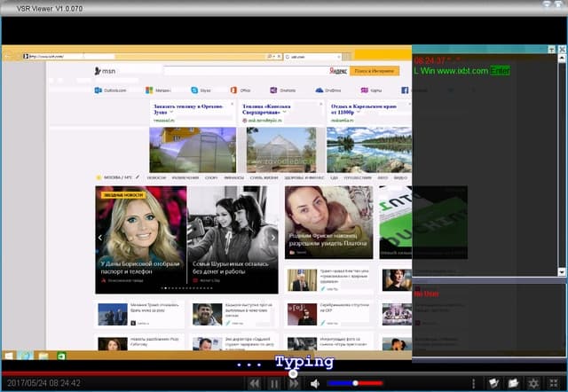Pin the keystroke log panel

coord(550,50)
